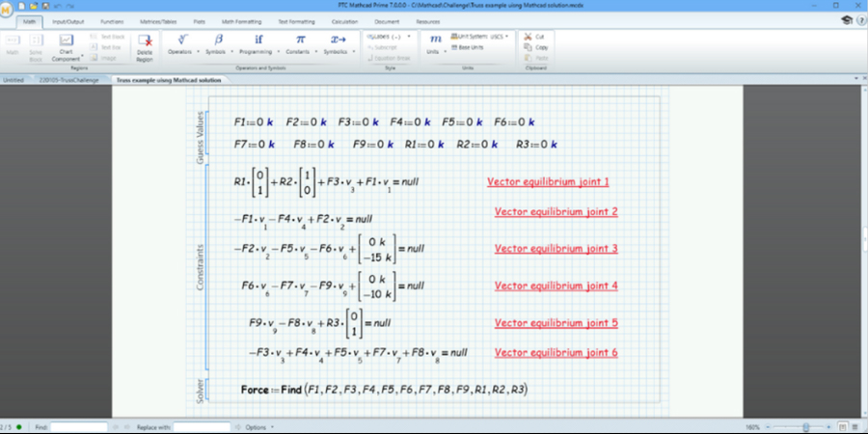
Task: Click the Symbolics x-arrow icon
Action: (338, 40)
